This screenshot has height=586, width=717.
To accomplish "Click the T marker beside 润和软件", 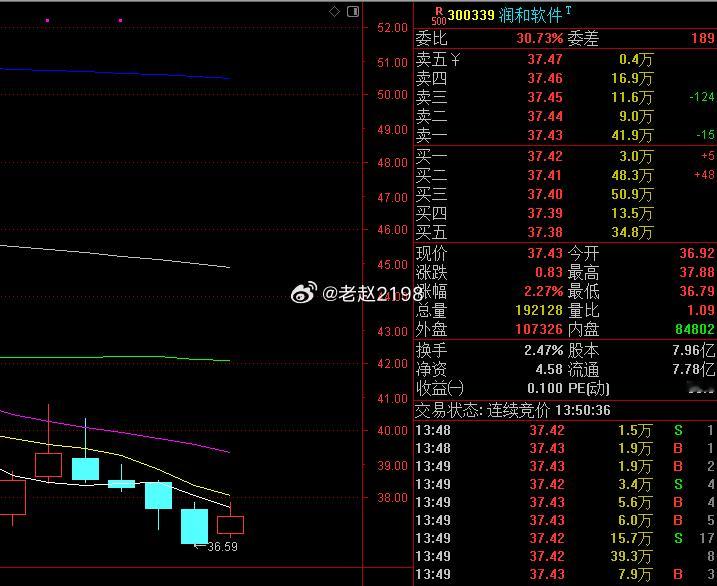I will [568, 10].
